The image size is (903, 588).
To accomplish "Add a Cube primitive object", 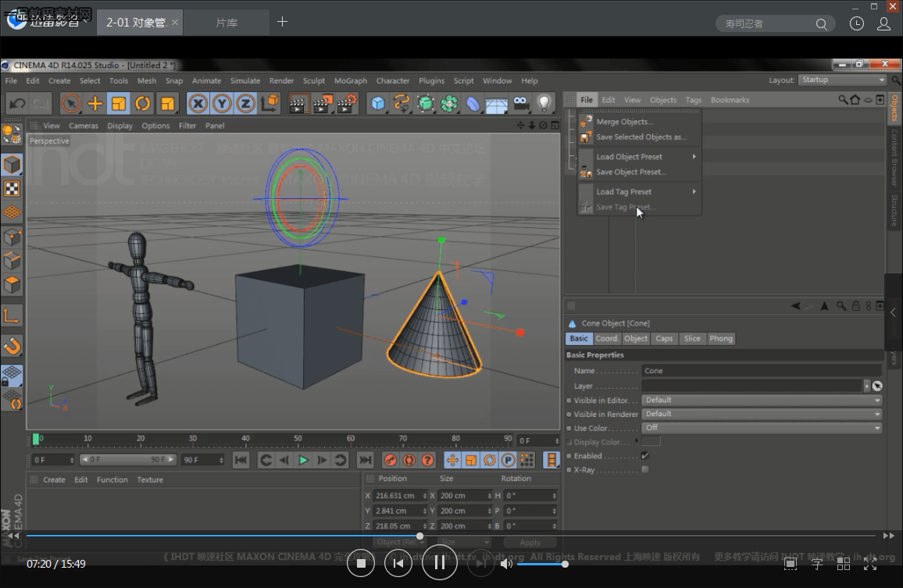I will 378,104.
